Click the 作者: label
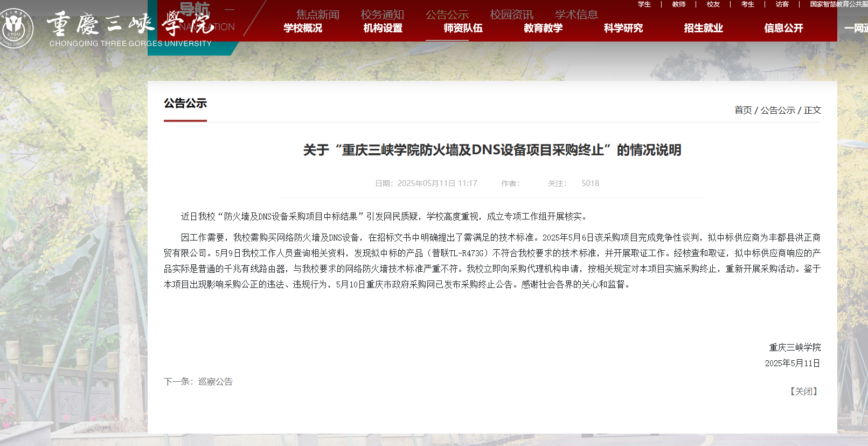The width and height of the screenshot is (868, 446). pyautogui.click(x=510, y=183)
